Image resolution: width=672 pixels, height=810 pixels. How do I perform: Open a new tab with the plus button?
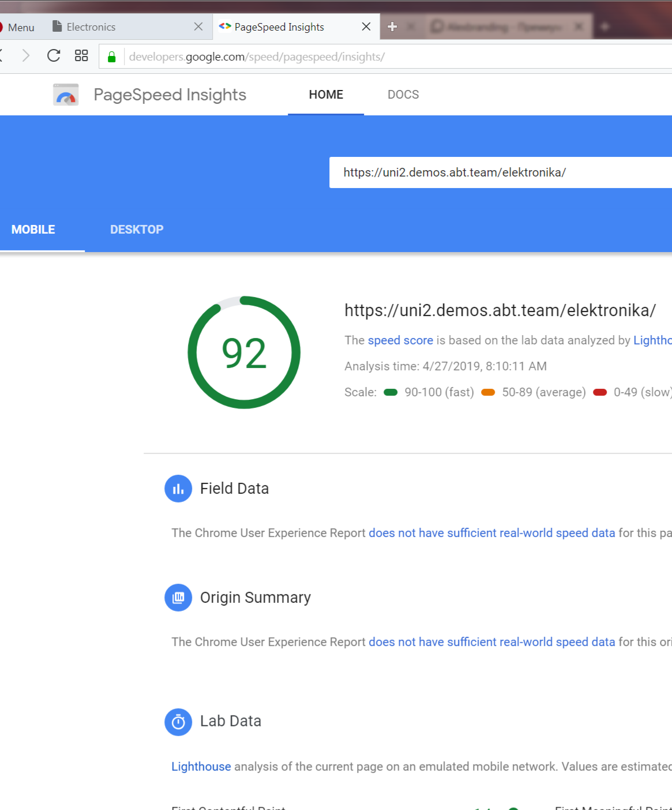point(392,27)
